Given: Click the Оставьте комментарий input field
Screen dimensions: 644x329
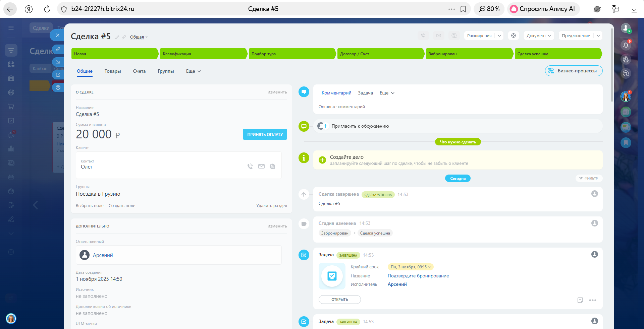Looking at the screenshot, I should pos(458,107).
